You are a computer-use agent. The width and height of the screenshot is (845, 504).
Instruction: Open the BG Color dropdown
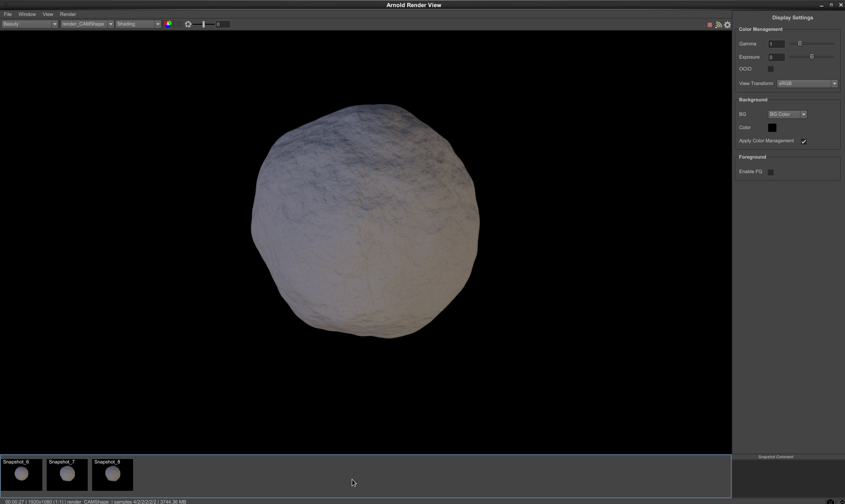coord(787,115)
